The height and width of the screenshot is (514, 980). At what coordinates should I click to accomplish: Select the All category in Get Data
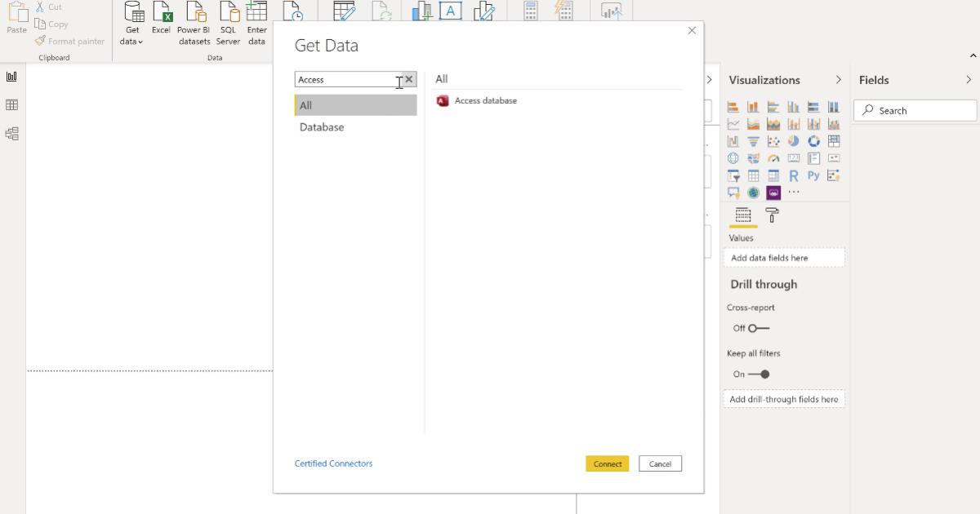click(355, 105)
